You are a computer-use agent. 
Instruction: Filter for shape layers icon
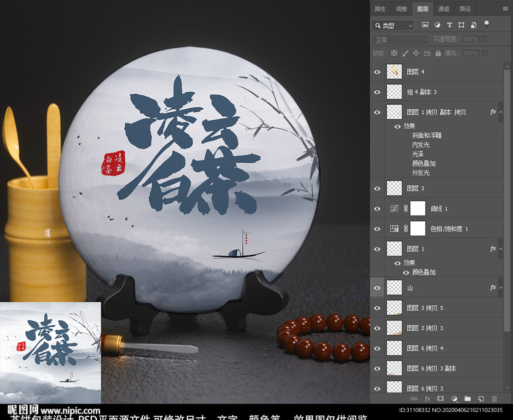pyautogui.click(x=461, y=25)
